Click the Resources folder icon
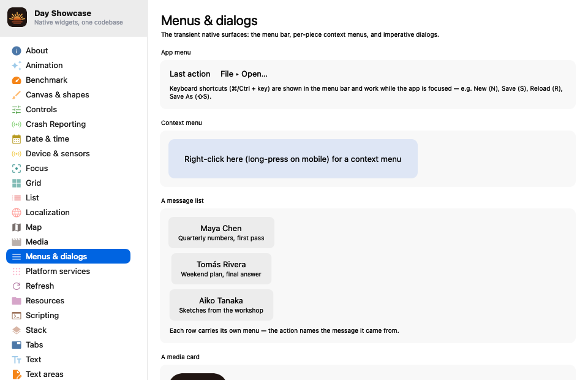The width and height of the screenshot is (588, 380). click(x=17, y=301)
